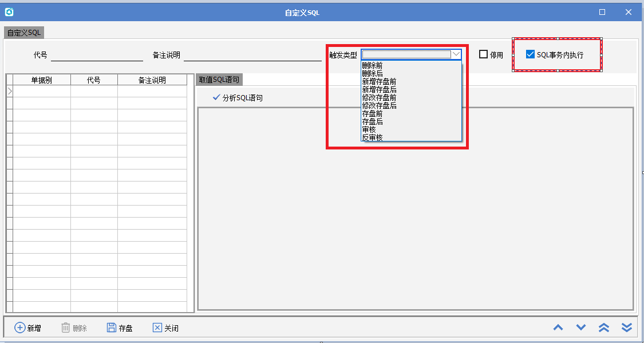
Task: Click the 存盘 save disk icon
Action: (112, 328)
